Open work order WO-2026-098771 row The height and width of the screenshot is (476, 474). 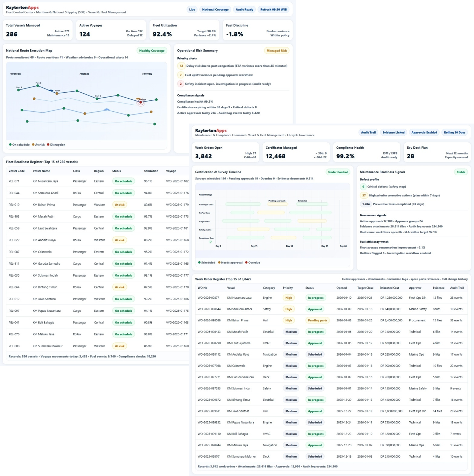pos(209,298)
